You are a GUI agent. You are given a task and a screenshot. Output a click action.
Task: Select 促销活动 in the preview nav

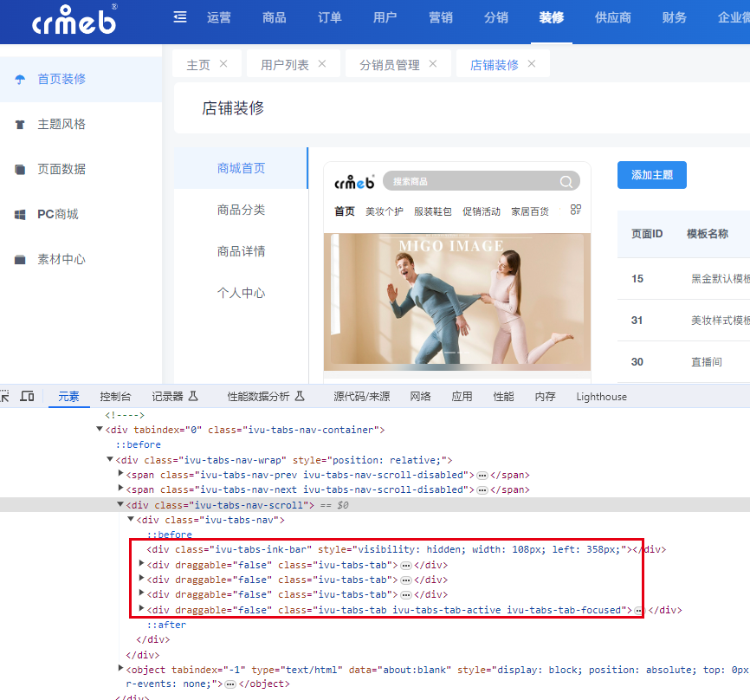click(x=482, y=211)
